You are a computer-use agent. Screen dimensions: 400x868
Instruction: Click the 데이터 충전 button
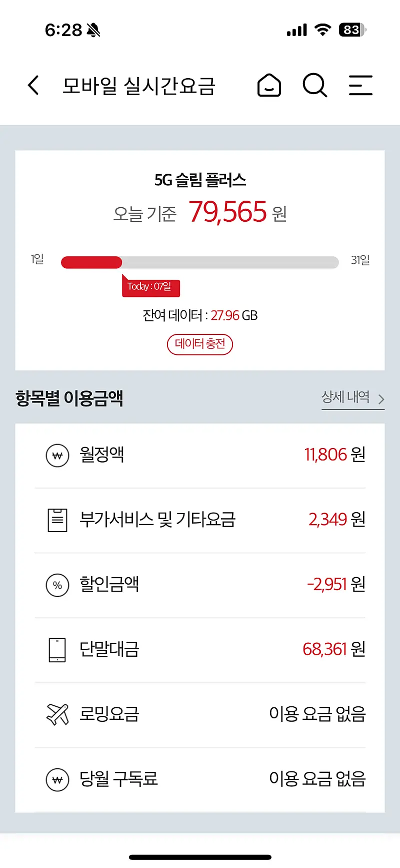[200, 344]
